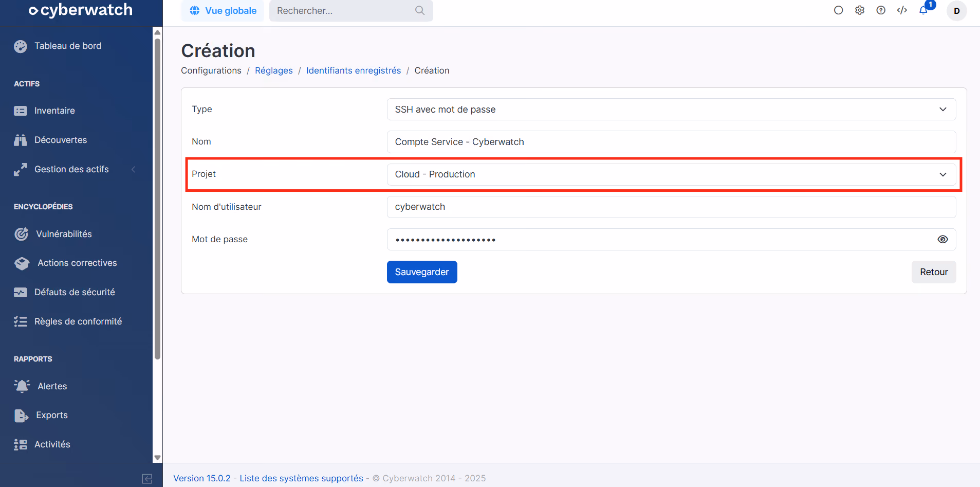The image size is (980, 487).
Task: Click the sidebar scrollbar up arrow
Action: (157, 32)
